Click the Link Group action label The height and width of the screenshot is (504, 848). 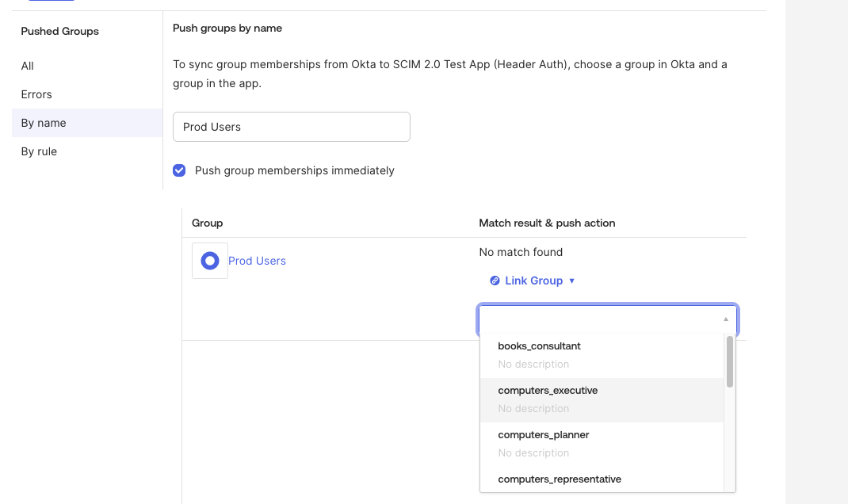[x=533, y=280]
